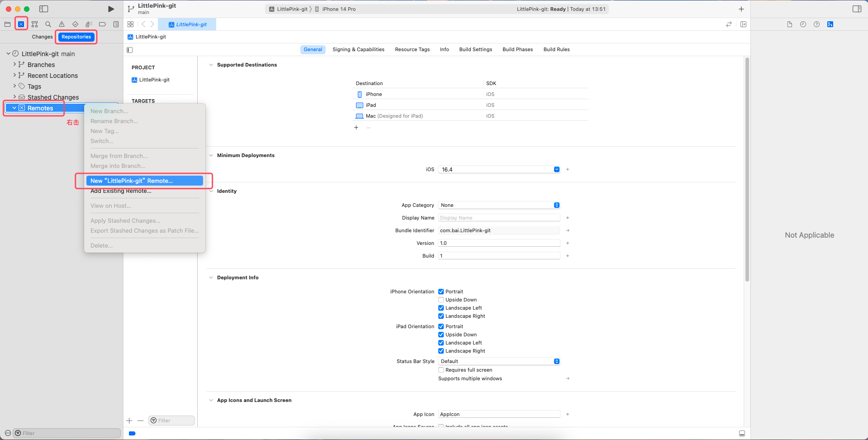This screenshot has height=440, width=868.
Task: Click the editor review swap arrows icon
Action: coord(729,24)
